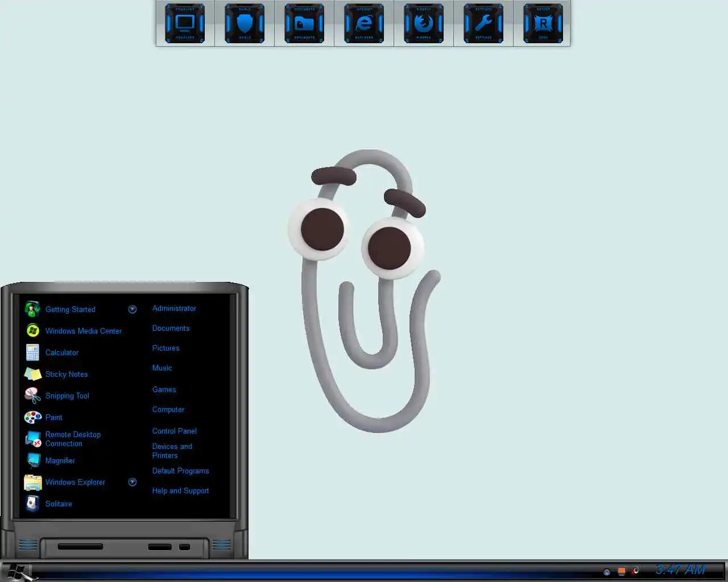
Task: Open the Shield dock icon
Action: click(x=245, y=23)
